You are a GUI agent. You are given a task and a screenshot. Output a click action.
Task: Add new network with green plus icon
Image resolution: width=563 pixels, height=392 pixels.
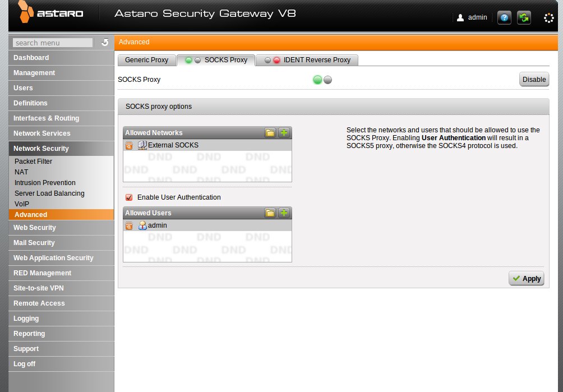(x=284, y=133)
